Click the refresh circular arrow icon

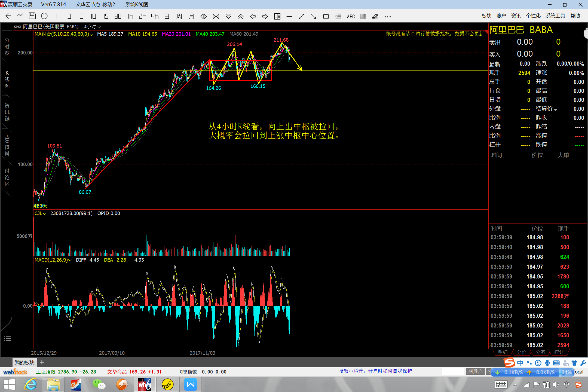44,16
